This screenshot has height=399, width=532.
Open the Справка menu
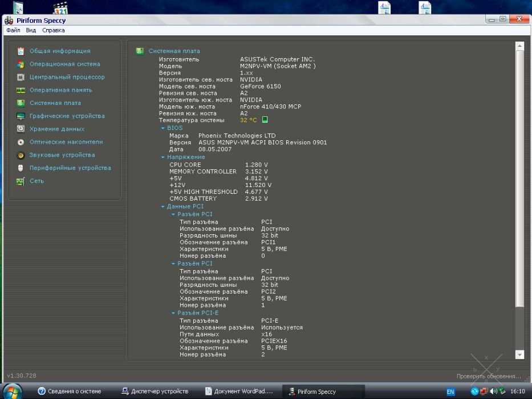click(54, 30)
